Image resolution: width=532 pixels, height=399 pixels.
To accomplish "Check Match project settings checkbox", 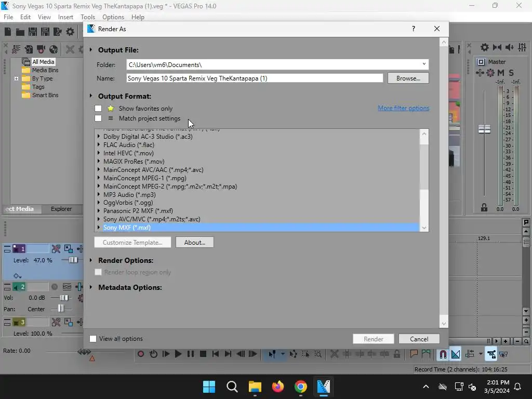I will pos(98,118).
